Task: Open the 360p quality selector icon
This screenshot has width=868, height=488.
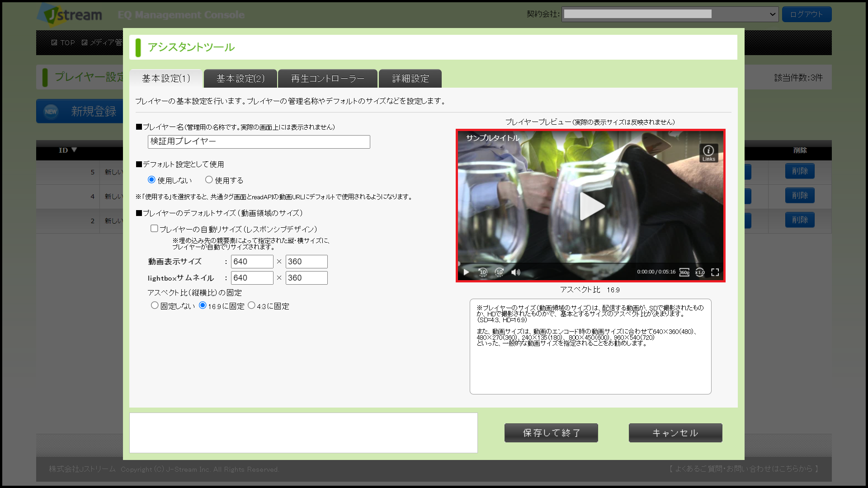Action: tap(684, 272)
